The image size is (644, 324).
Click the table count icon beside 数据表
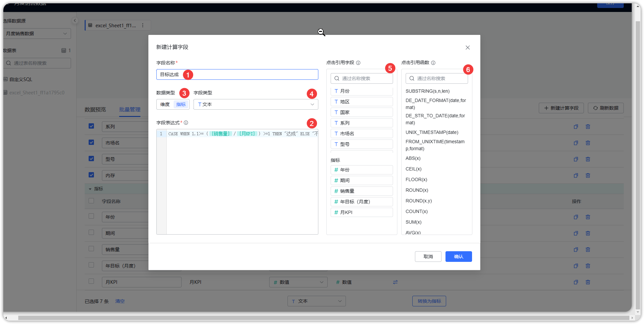tap(64, 51)
